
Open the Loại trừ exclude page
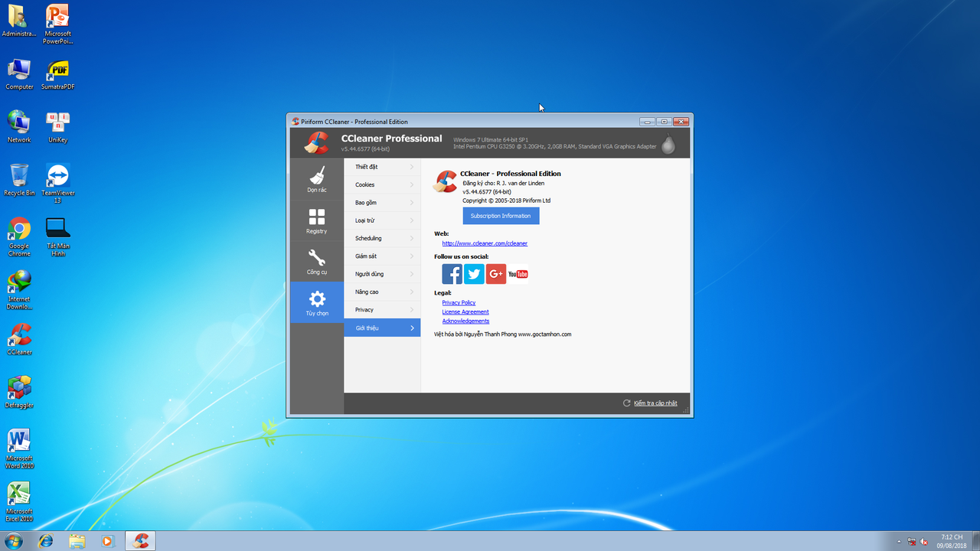(x=382, y=220)
